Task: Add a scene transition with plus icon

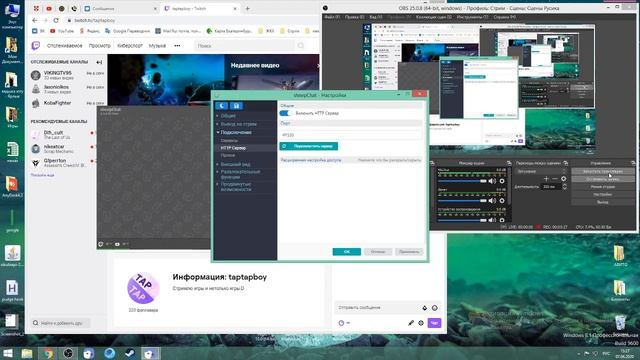Action: [x=546, y=179]
